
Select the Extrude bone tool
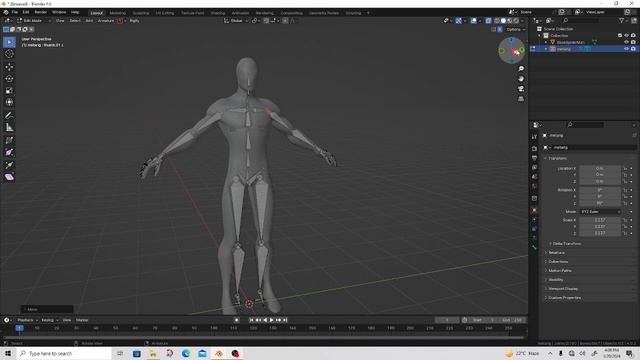click(x=9, y=165)
